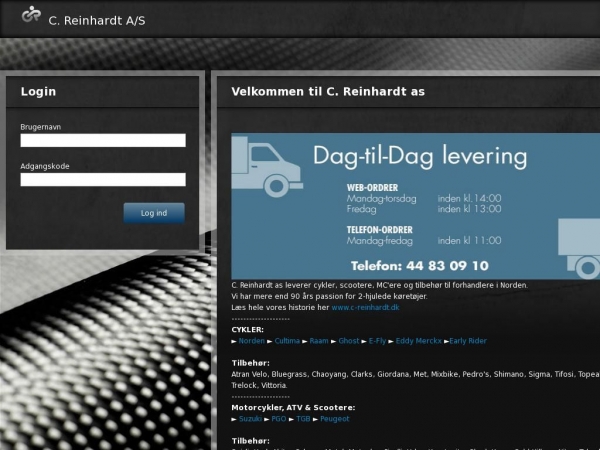The image size is (600, 450).
Task: Visit the Early Rider brand link
Action: tap(468, 341)
